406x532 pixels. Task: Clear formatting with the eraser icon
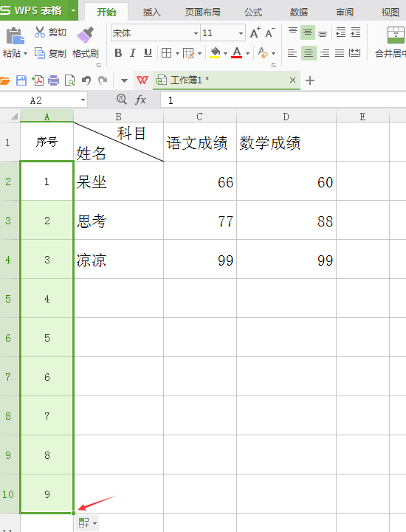pos(263,52)
